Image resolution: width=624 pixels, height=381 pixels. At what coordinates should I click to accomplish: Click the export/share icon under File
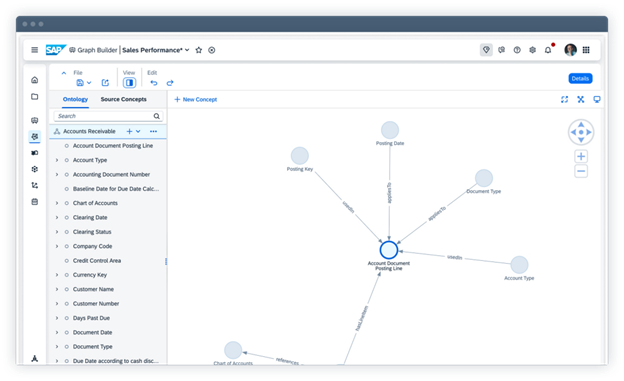point(105,83)
